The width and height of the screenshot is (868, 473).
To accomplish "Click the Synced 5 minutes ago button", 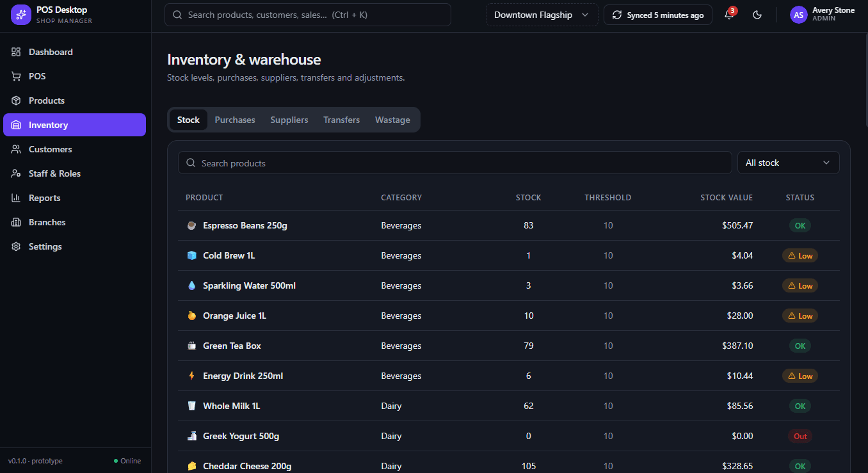I will (x=658, y=15).
